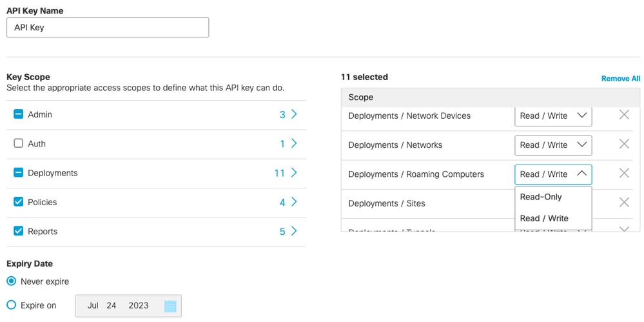644x322 pixels.
Task: Click the Remove All link
Action: [621, 79]
